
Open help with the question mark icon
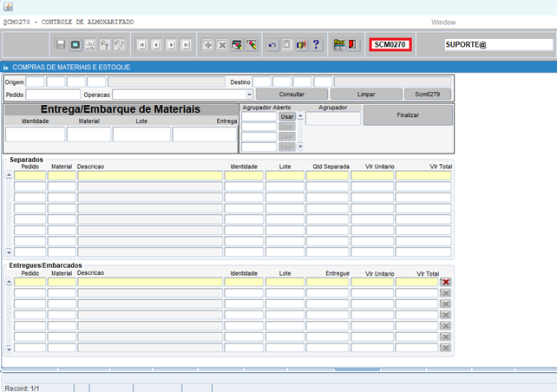click(316, 45)
